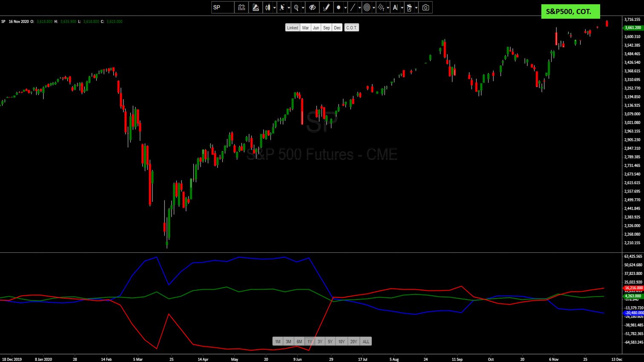
Task: Click the delete drawings trash icon
Action: (409, 7)
